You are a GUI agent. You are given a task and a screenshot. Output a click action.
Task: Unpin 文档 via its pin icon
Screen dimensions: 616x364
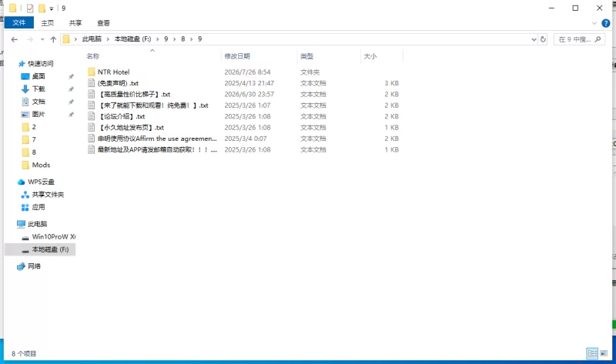pos(71,102)
